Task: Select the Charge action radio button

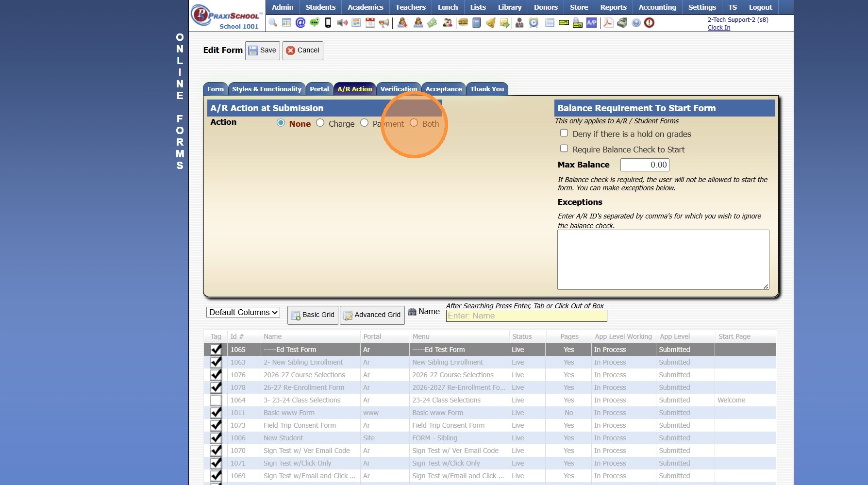Action: coord(320,123)
